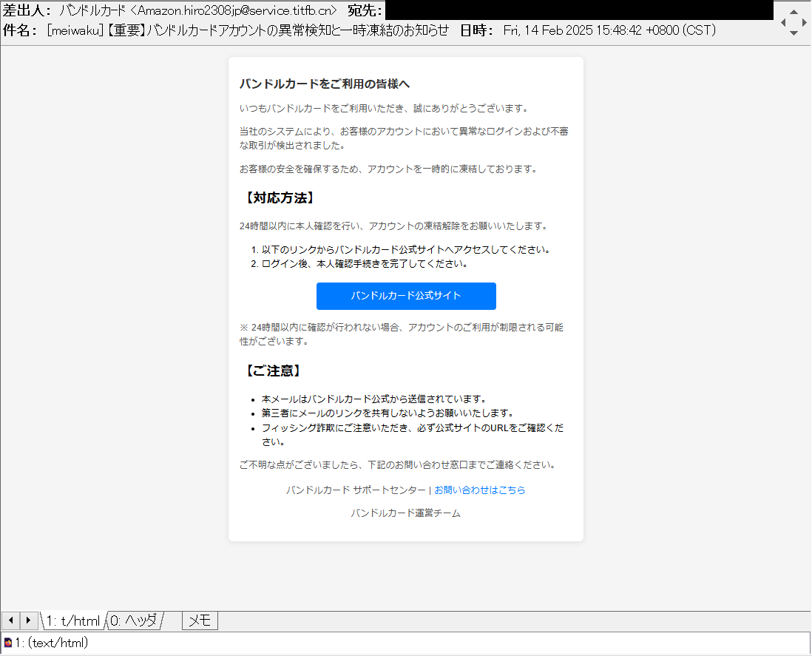The height and width of the screenshot is (656, 812).
Task: Click the down arrow in header navigation
Action: pos(794,33)
